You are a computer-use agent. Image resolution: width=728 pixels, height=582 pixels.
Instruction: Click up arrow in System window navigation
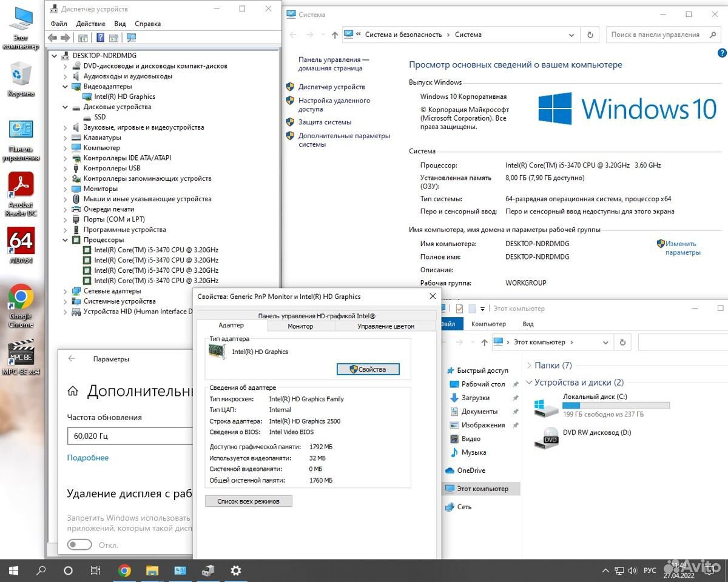[x=335, y=35]
